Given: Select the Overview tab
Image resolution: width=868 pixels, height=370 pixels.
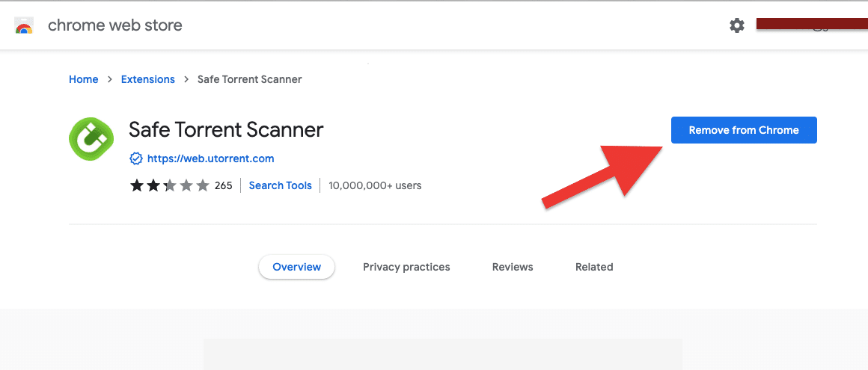Looking at the screenshot, I should [297, 267].
